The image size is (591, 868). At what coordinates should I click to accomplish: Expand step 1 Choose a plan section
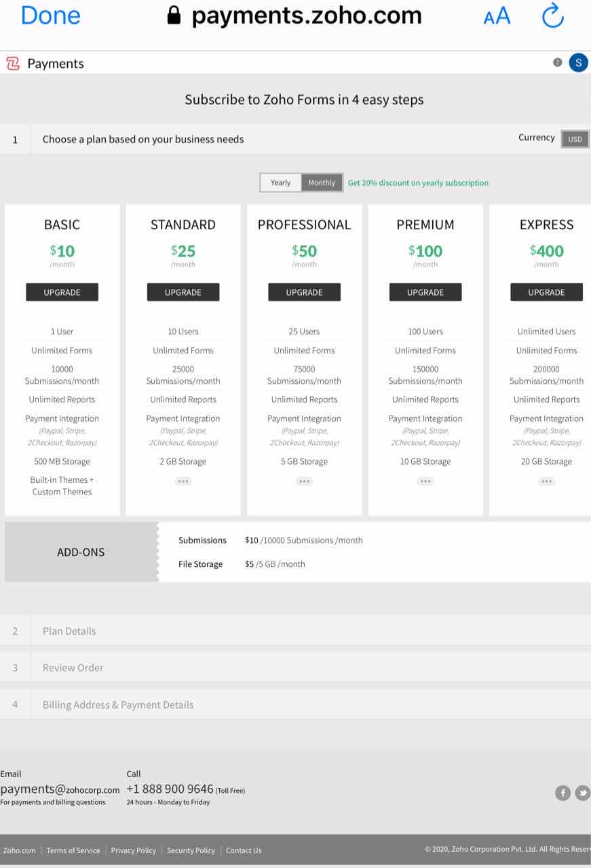[x=295, y=139]
